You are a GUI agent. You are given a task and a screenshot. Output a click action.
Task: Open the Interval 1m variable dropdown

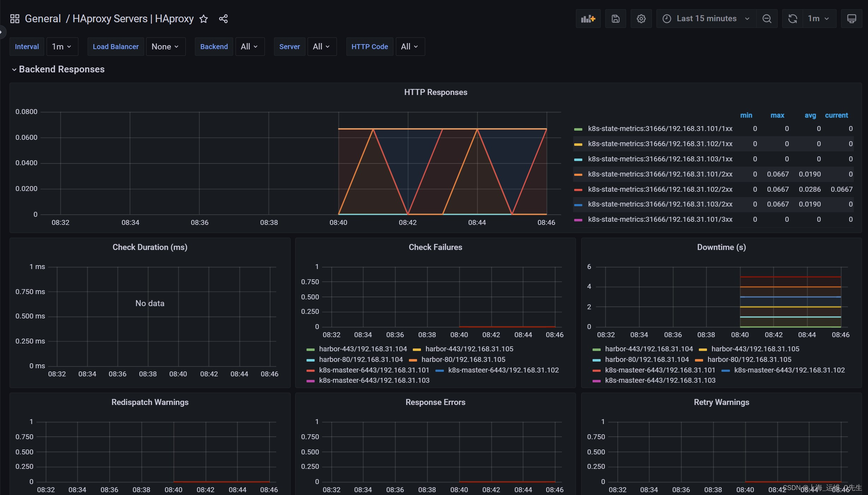[x=62, y=47]
